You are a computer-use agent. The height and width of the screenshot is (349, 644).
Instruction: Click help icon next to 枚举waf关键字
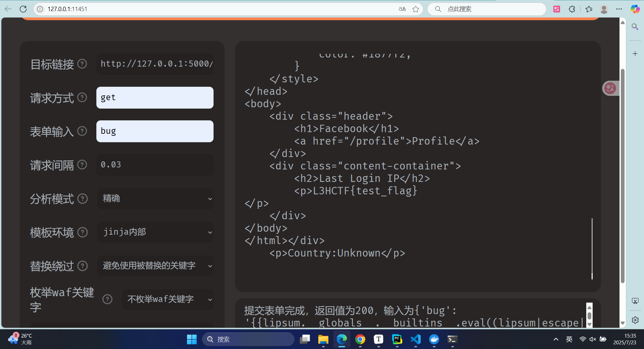click(107, 299)
